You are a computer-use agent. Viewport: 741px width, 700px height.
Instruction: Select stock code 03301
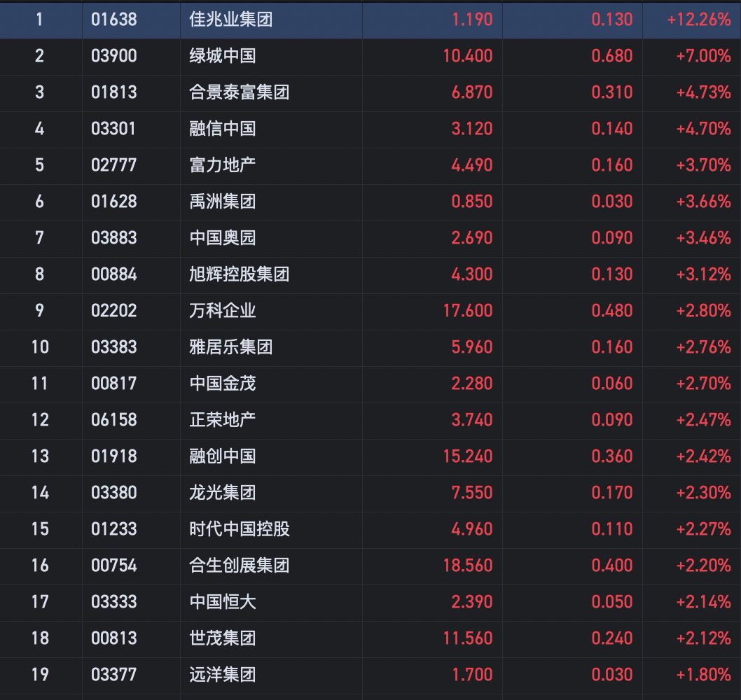point(113,129)
